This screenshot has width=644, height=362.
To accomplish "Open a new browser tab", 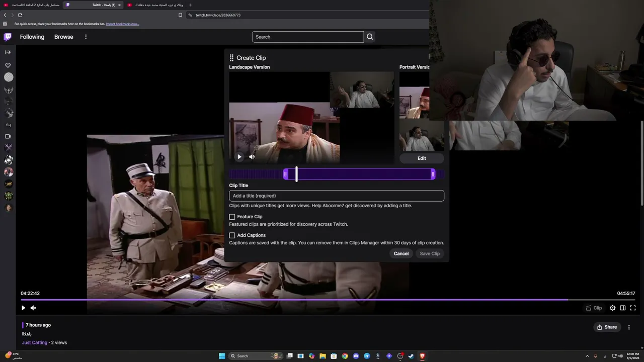I will click(x=190, y=5).
